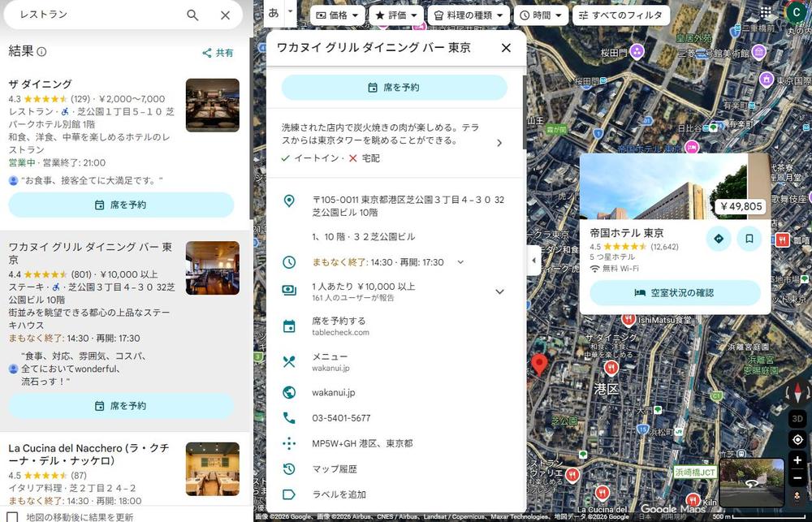Click the price money icon
Viewport: 812px width, 522px height.
click(x=289, y=291)
